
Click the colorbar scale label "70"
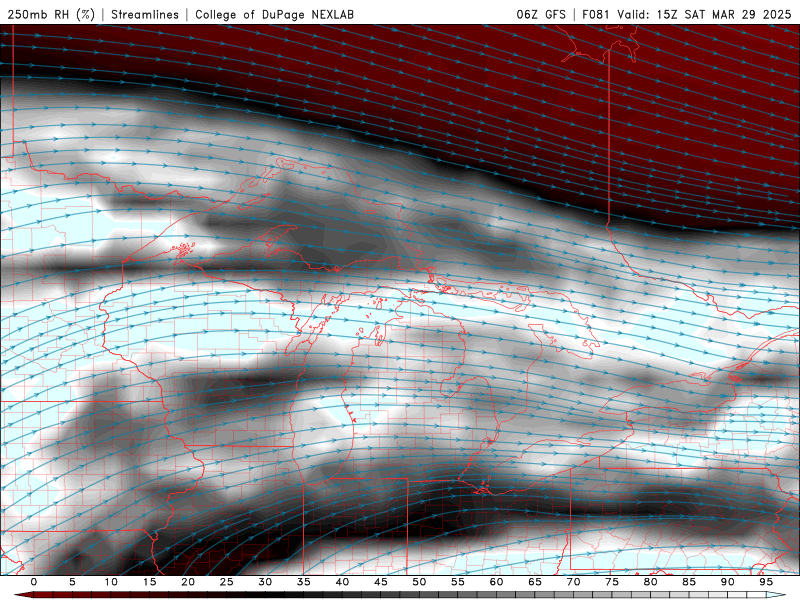click(573, 582)
